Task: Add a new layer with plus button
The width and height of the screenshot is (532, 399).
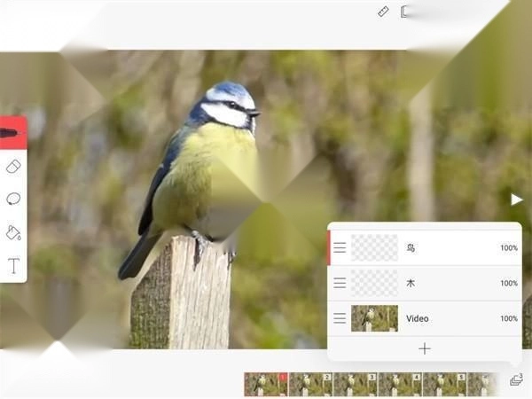Action: [x=424, y=348]
